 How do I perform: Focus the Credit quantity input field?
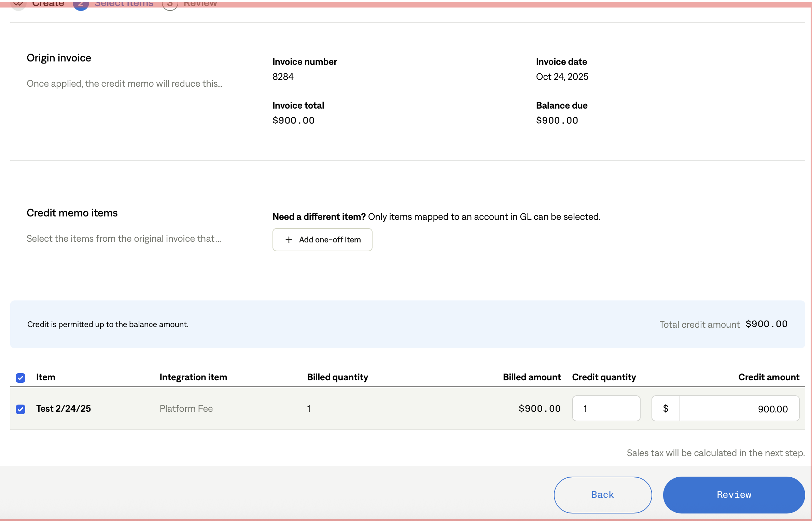[x=606, y=408]
